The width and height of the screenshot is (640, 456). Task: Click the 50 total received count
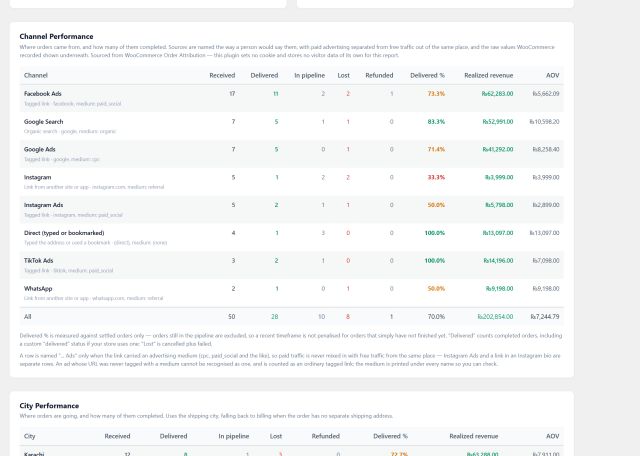[x=231, y=316]
